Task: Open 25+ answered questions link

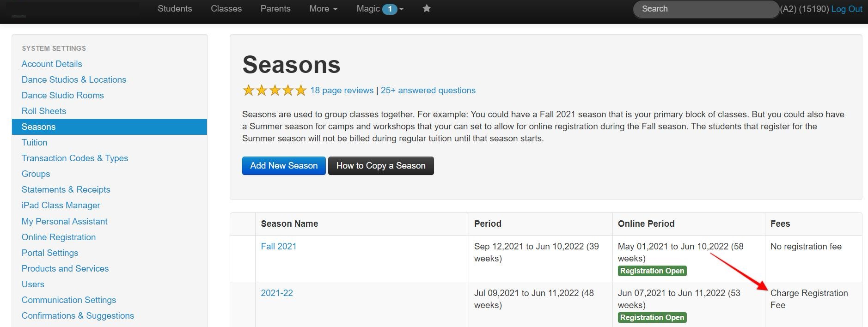Action: (x=428, y=91)
